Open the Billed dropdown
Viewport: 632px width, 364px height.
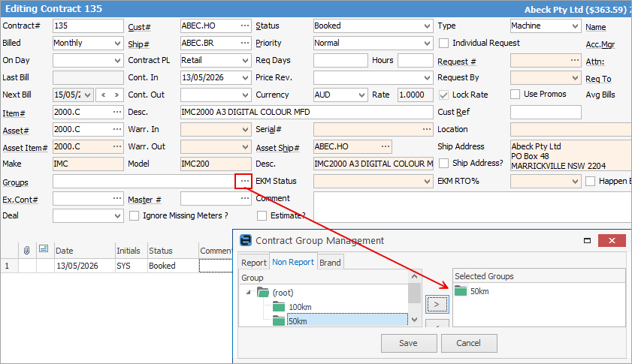pos(117,43)
